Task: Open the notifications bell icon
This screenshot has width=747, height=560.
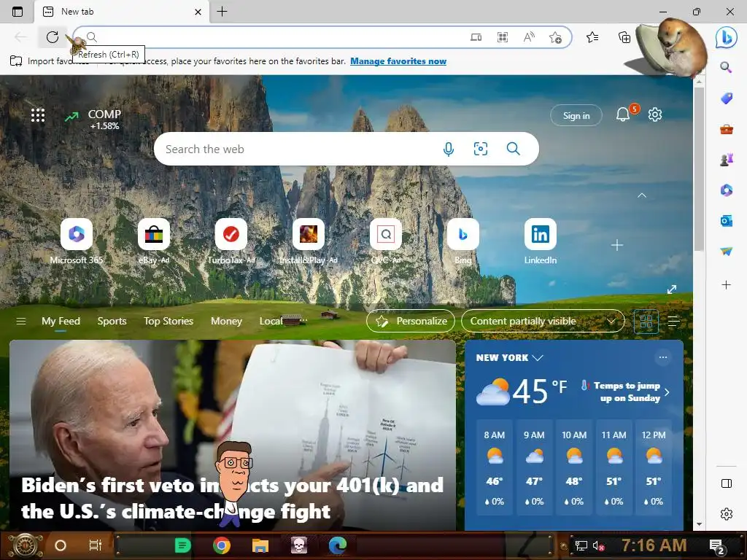Action: click(x=623, y=114)
